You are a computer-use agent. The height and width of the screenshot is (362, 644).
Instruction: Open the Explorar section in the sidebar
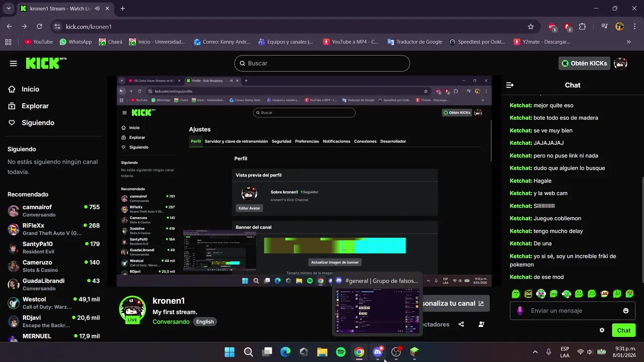(x=29, y=106)
